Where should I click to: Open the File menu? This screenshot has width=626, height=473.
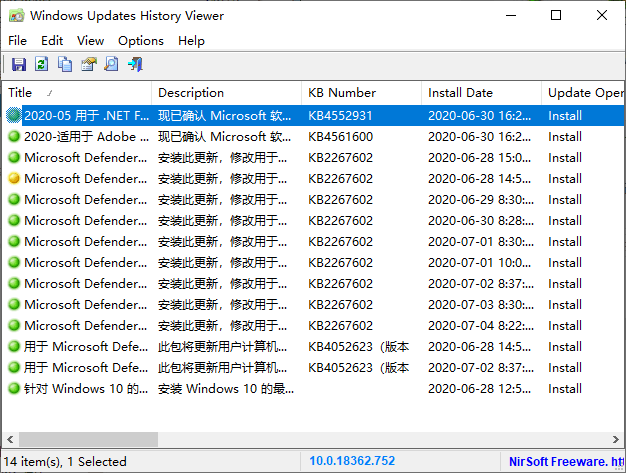pos(18,41)
